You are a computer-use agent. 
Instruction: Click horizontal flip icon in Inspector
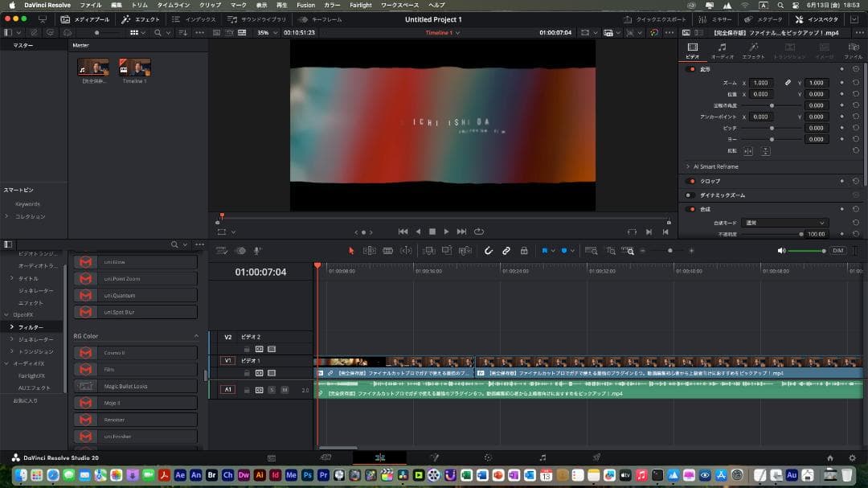coord(748,151)
